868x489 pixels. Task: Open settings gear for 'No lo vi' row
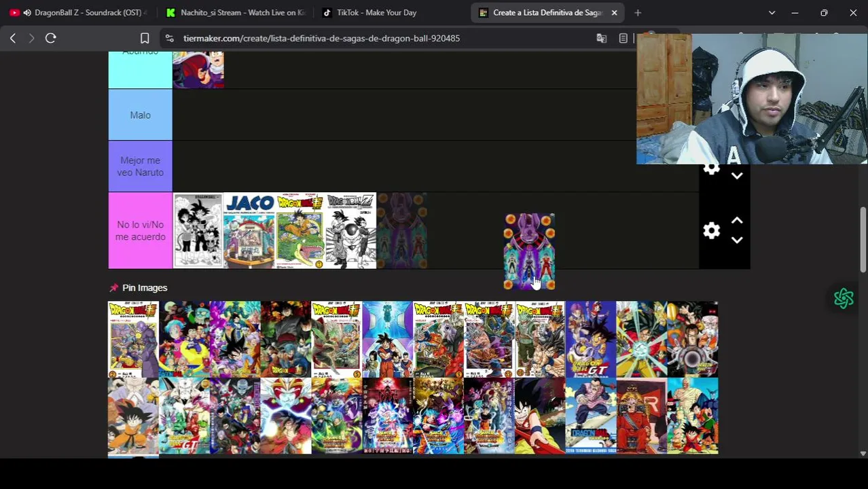coord(711,231)
